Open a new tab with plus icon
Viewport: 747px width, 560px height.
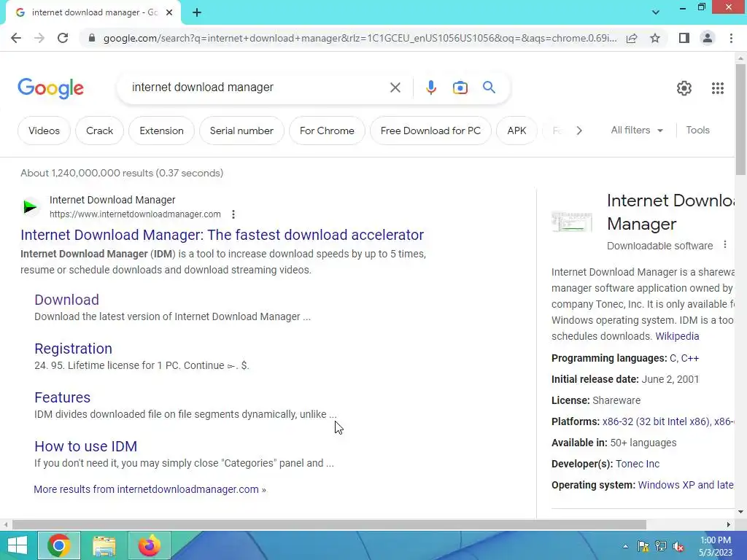(x=197, y=12)
